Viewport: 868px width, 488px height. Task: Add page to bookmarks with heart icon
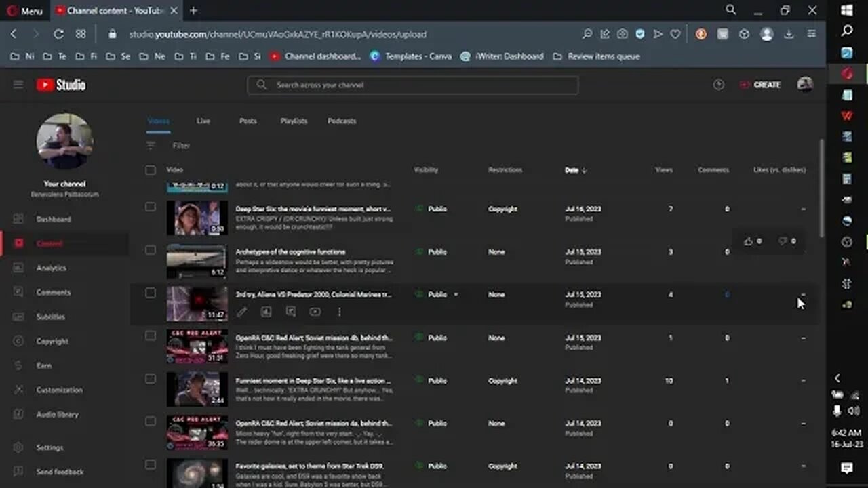click(675, 34)
